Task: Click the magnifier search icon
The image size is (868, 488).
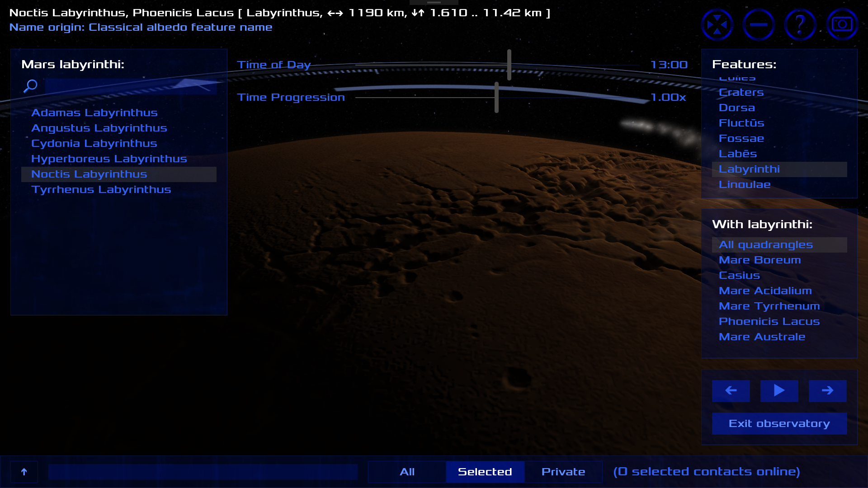Action: click(30, 86)
